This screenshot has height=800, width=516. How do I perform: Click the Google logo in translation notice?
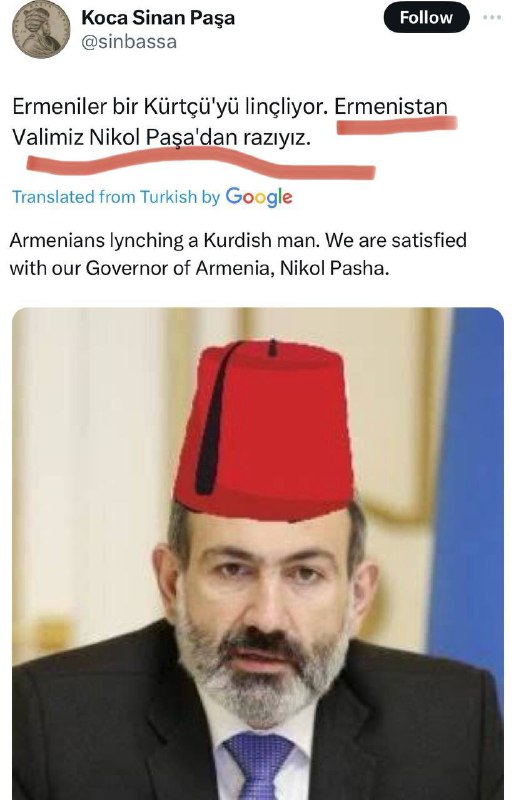(x=259, y=197)
